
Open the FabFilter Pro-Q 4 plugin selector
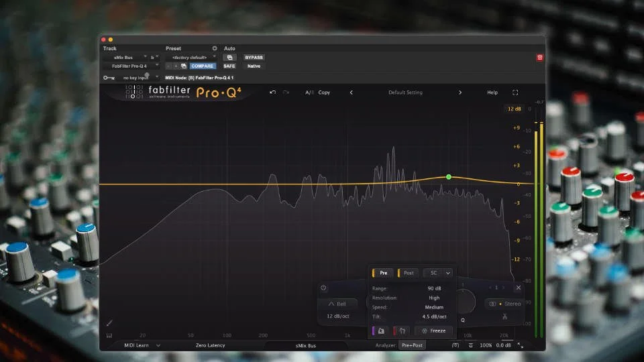[131, 66]
